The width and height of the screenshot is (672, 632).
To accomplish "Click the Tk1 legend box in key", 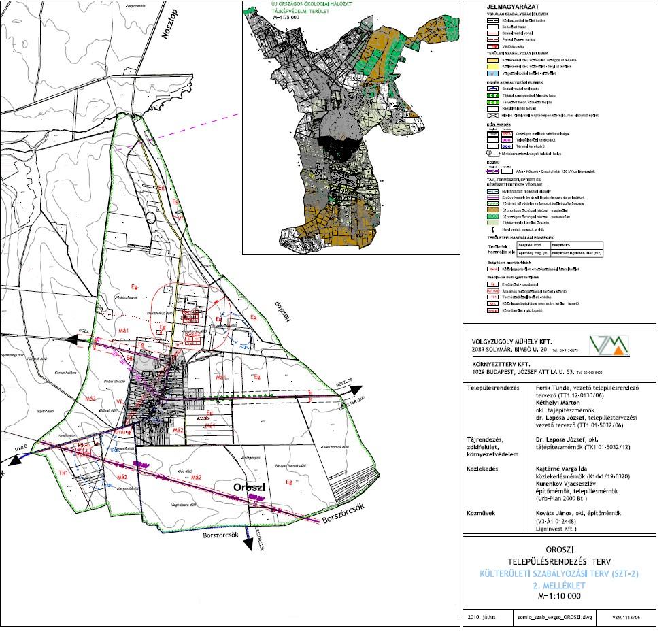I will 493,297.
